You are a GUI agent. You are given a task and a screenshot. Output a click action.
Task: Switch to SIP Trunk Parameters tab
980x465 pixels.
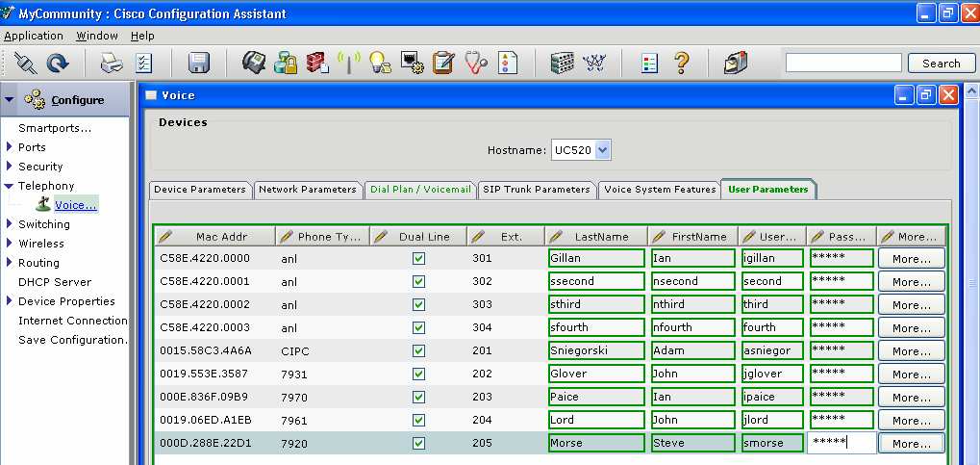[x=537, y=190]
